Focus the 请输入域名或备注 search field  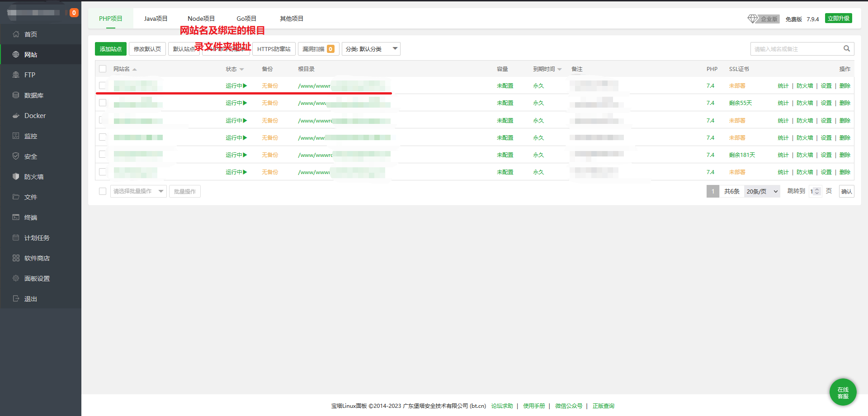tap(795, 49)
